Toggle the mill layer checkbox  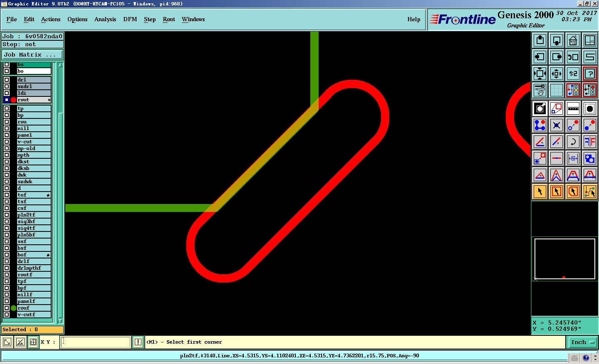[7, 128]
